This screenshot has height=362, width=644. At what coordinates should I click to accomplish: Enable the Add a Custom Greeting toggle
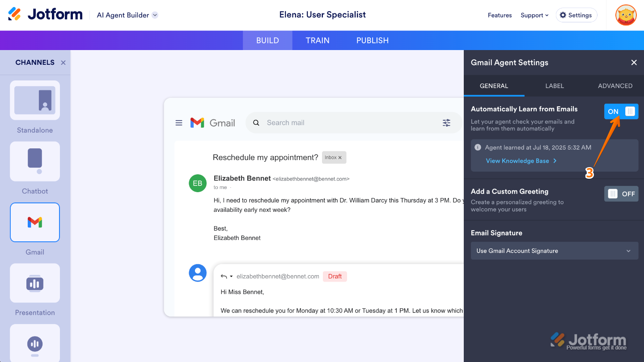pyautogui.click(x=621, y=194)
